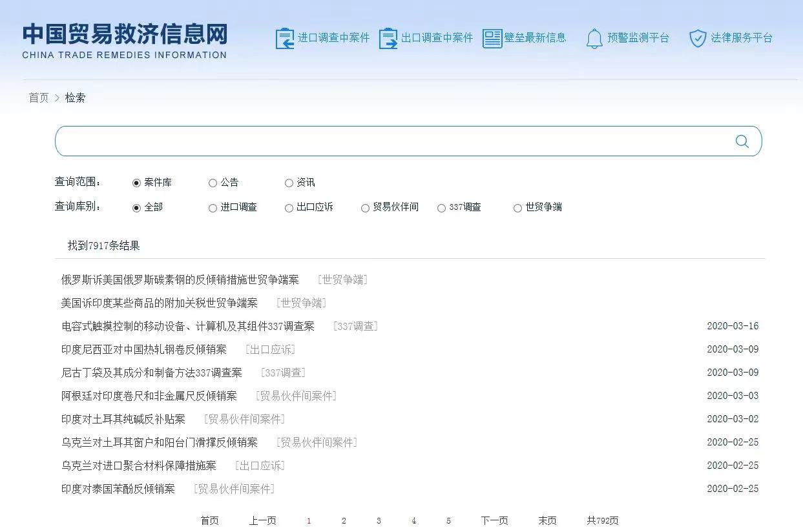The image size is (803, 532).
Task: Go to the next page with 下一页
Action: (494, 520)
